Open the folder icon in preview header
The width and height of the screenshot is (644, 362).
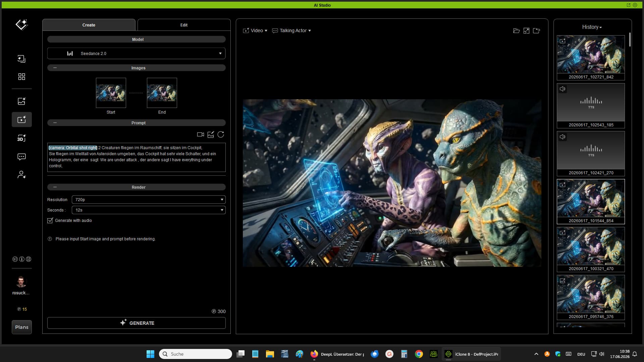(517, 31)
